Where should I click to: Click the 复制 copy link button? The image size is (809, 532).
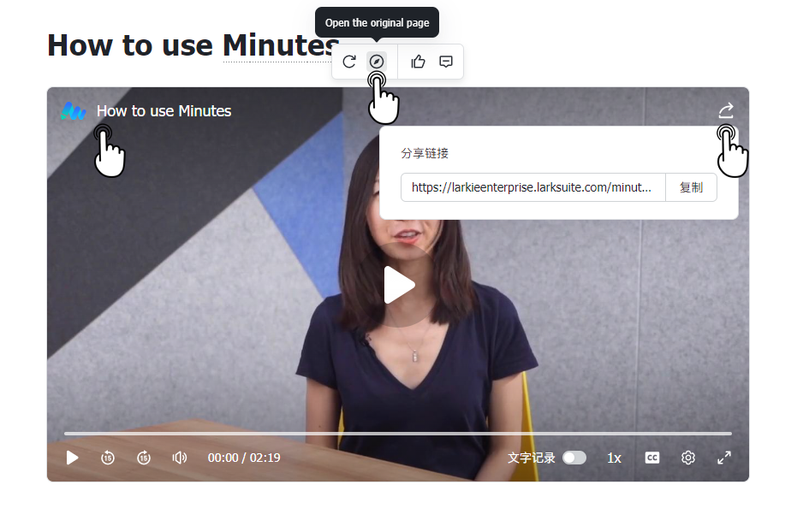[x=691, y=187]
